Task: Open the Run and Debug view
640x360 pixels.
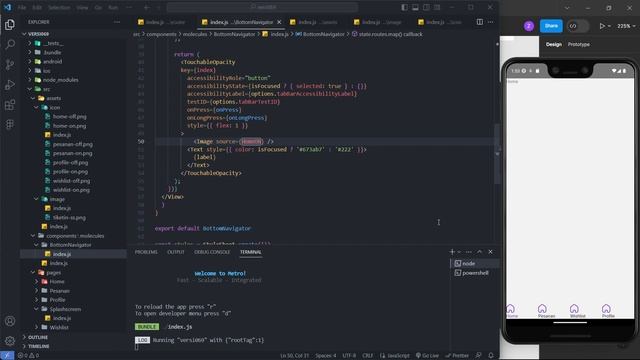Action: point(10,84)
